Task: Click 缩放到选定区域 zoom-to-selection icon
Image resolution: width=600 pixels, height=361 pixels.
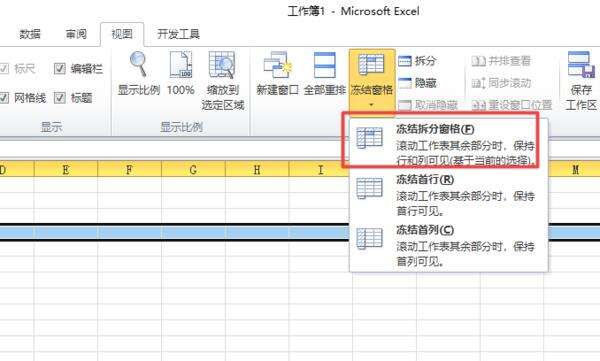Action: pos(222,65)
